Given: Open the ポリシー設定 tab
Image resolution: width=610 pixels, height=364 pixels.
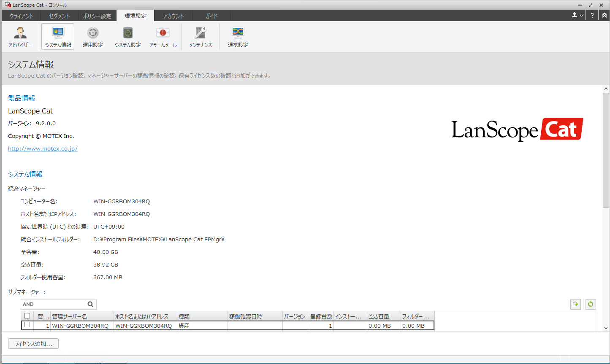Looking at the screenshot, I should click(x=97, y=16).
